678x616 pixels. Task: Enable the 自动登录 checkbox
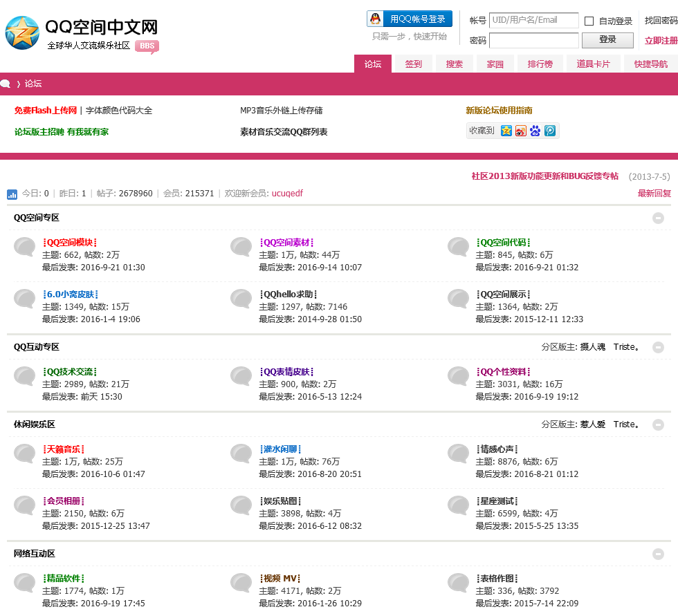coord(589,21)
